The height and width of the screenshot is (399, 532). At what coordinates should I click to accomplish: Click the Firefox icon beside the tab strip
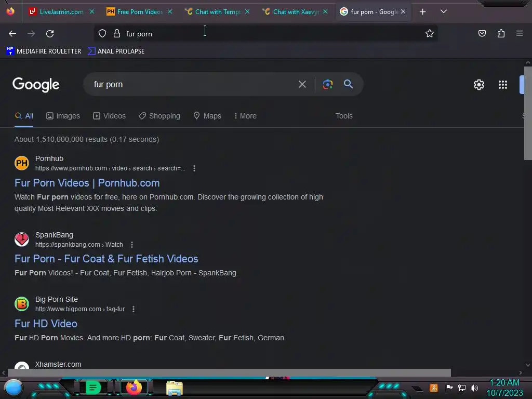[10, 11]
